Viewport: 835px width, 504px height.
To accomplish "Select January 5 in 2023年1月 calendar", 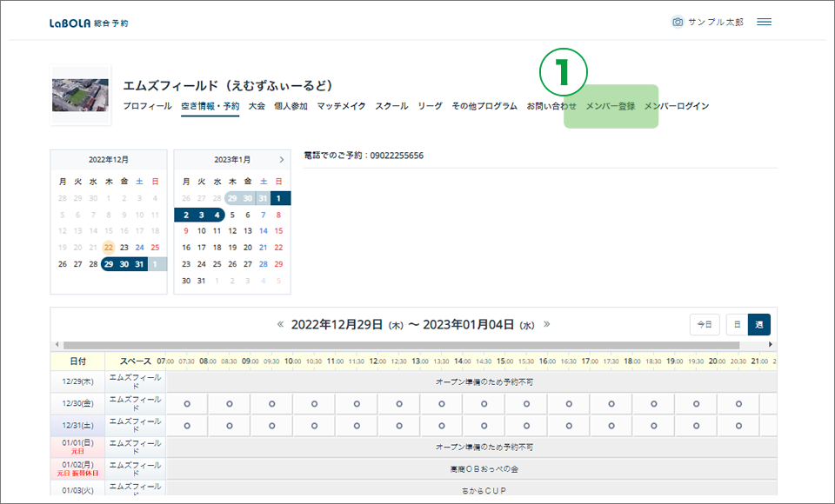I will pos(232,215).
